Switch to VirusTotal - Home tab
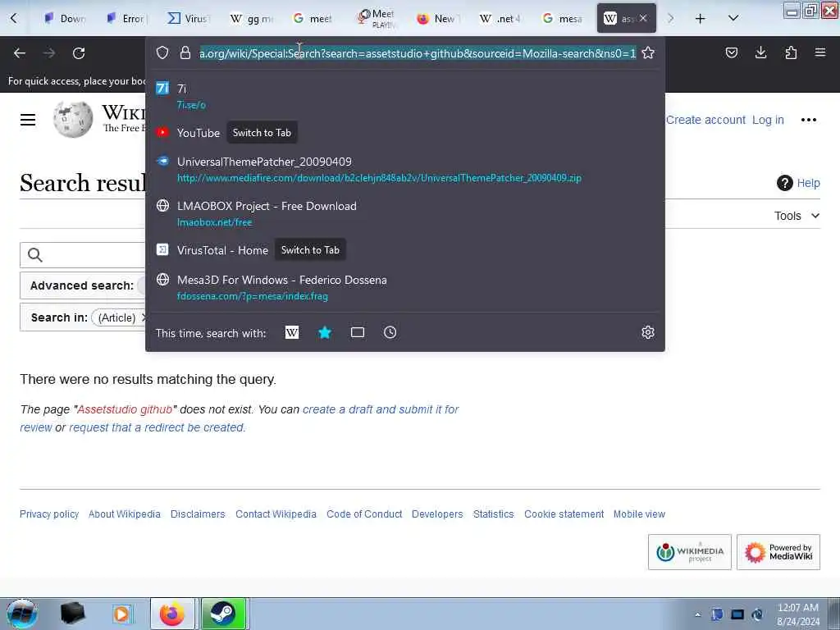 [405, 250]
